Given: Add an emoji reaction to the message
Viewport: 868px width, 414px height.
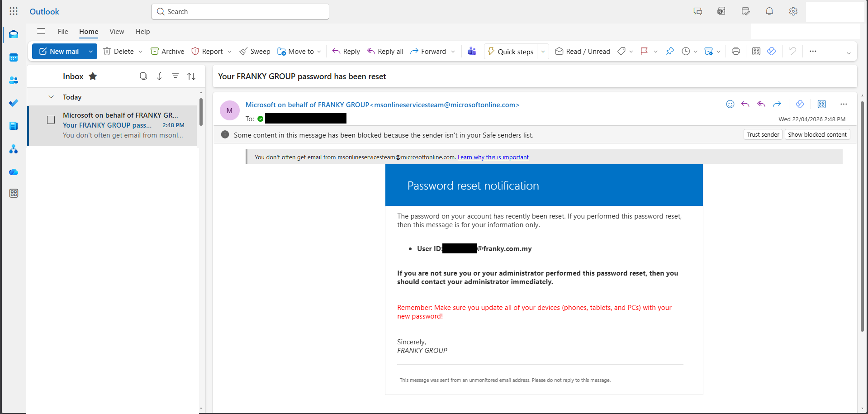Looking at the screenshot, I should click(730, 104).
